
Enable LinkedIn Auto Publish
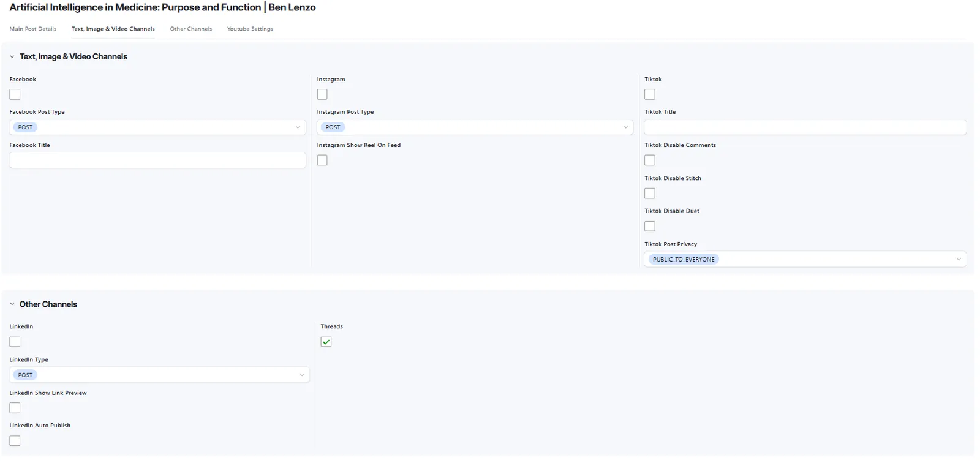15,441
